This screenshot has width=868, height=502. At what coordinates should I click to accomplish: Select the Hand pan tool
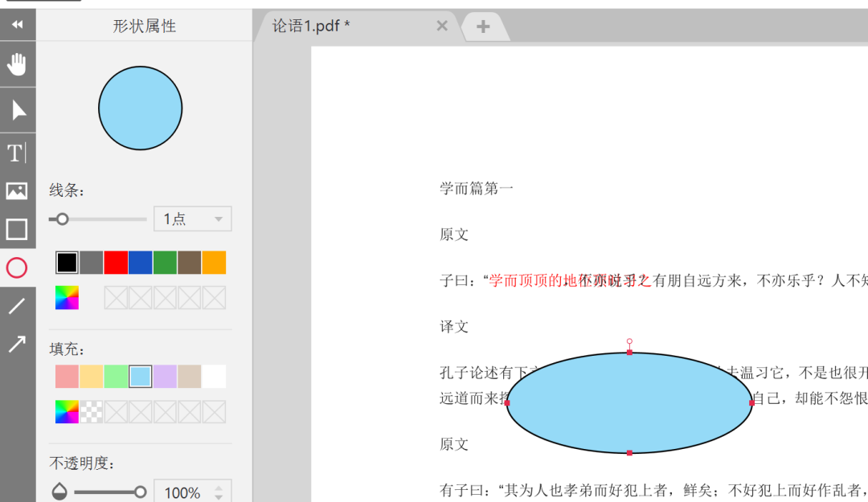click(x=18, y=64)
